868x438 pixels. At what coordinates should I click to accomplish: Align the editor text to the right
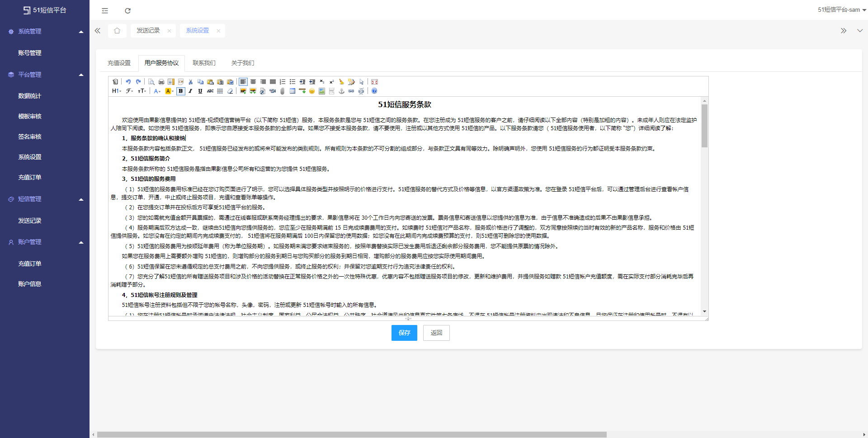pos(263,82)
